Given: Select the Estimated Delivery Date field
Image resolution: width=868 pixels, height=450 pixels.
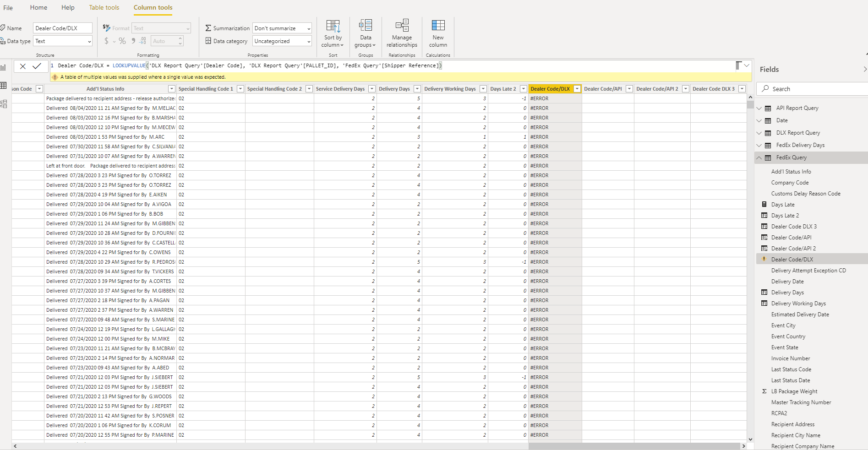Looking at the screenshot, I should [800, 314].
